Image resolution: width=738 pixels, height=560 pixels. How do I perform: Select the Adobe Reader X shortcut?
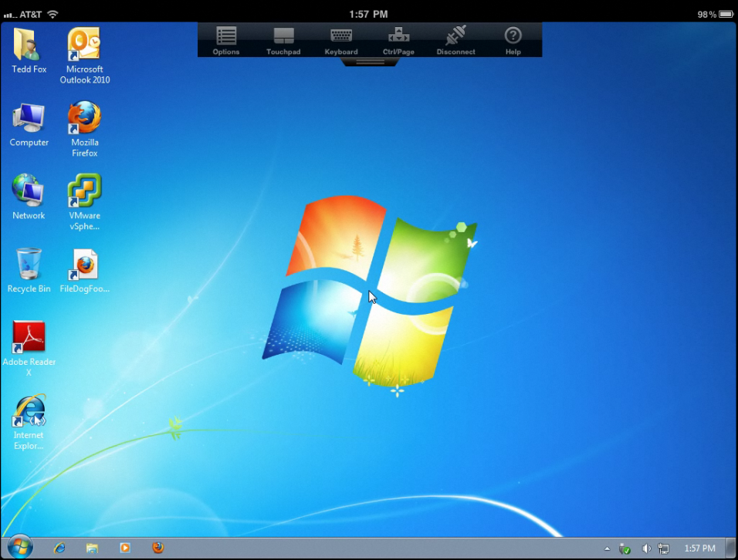coord(29,349)
